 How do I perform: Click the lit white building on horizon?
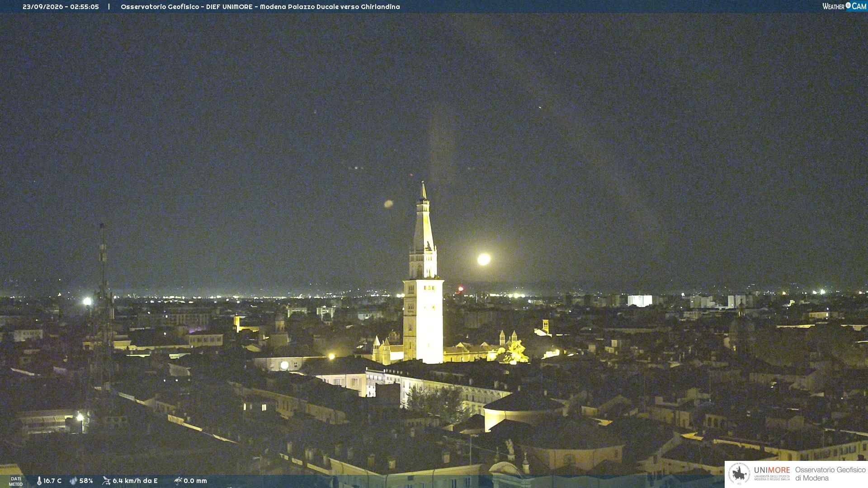tap(640, 300)
